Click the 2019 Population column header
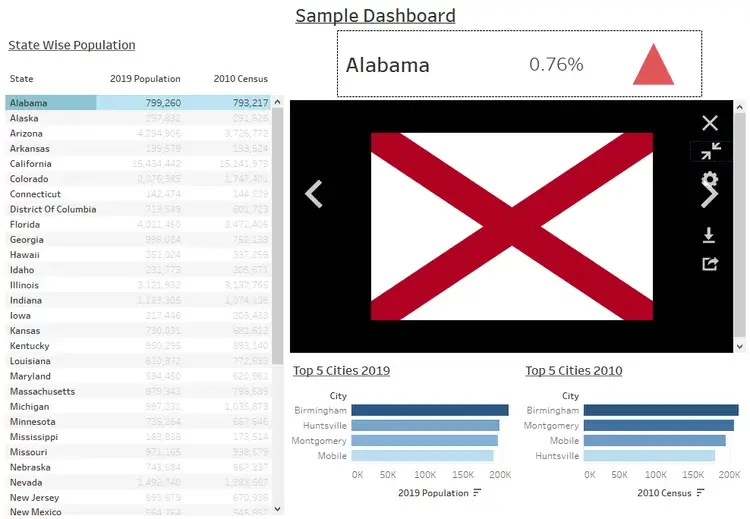Image resolution: width=750 pixels, height=519 pixels. click(x=145, y=78)
